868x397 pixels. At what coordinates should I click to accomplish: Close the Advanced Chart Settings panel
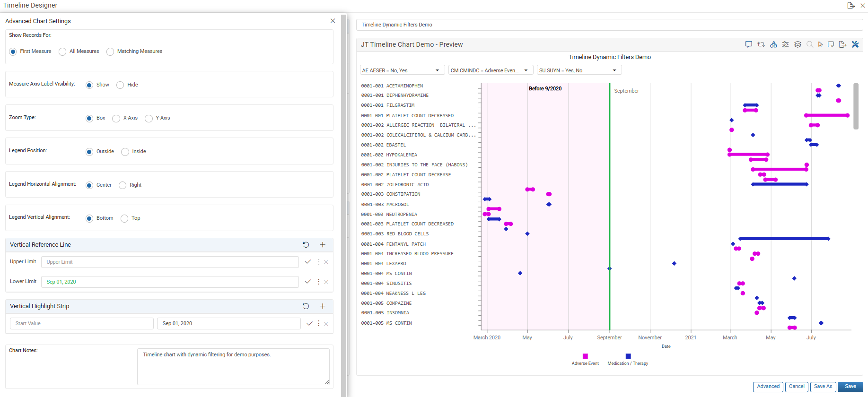(333, 21)
